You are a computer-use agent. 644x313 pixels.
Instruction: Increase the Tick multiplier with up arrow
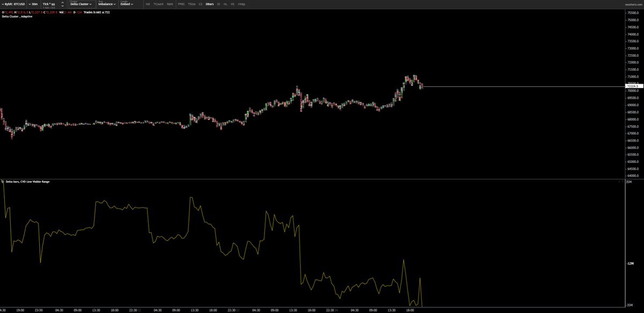62,3
